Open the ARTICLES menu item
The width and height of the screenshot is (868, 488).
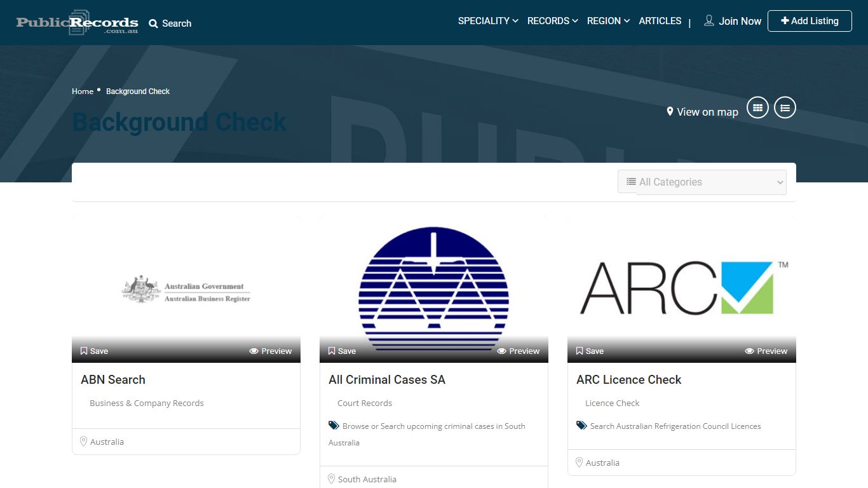pos(660,21)
